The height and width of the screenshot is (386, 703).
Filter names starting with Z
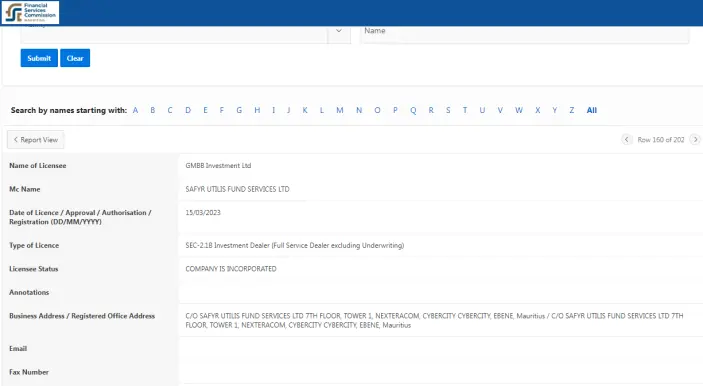coord(572,110)
